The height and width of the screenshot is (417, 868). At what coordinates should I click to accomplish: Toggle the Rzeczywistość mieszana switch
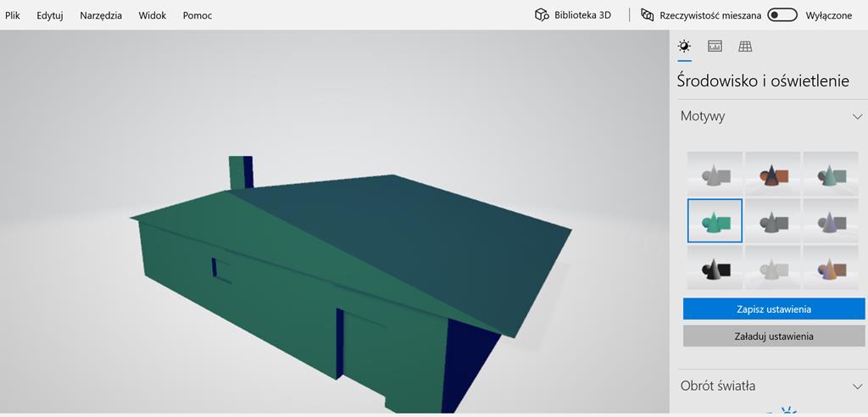(782, 15)
